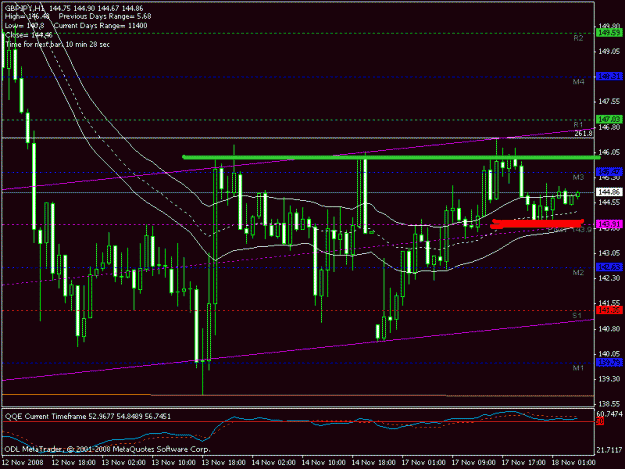Click the '14 Nov 18:00' time axis label
Viewport: 625px width, 469px height.
pyautogui.click(x=373, y=463)
